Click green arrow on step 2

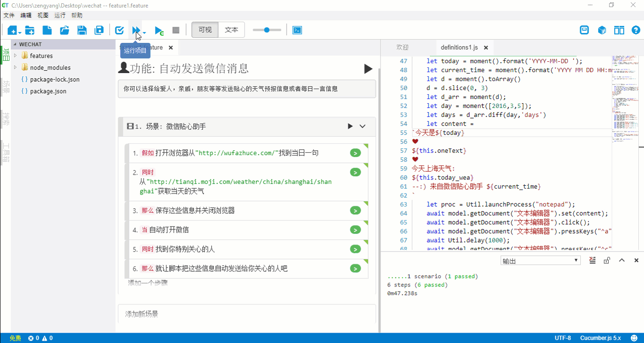tap(355, 172)
